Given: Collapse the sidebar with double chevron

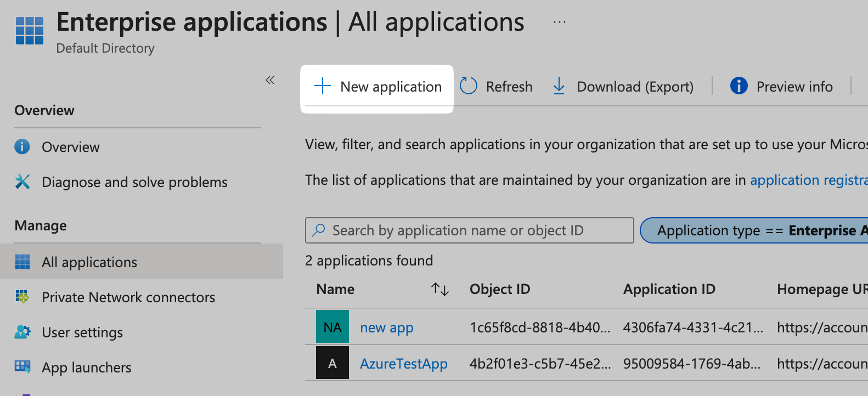Looking at the screenshot, I should click(x=270, y=80).
